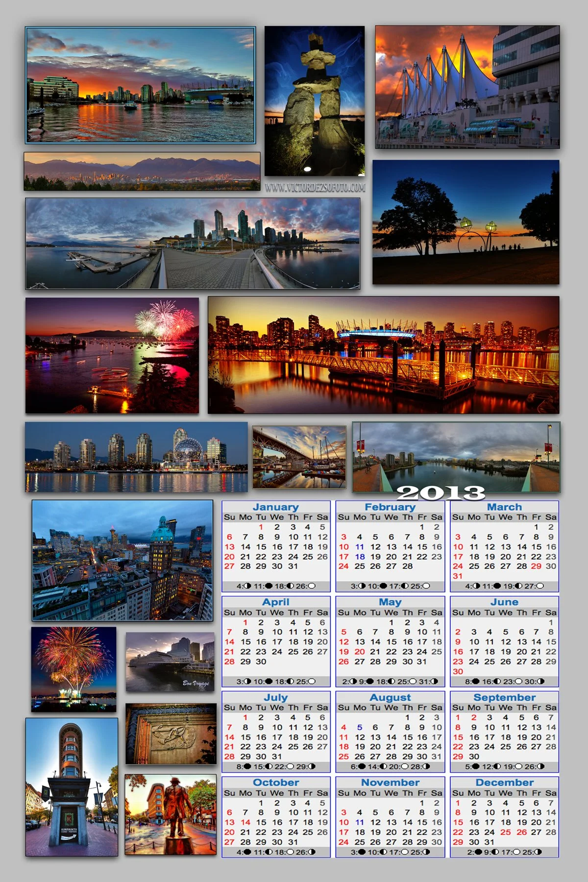Click blue date 18 in February
Viewport: 588px width, 882px height.
point(360,557)
